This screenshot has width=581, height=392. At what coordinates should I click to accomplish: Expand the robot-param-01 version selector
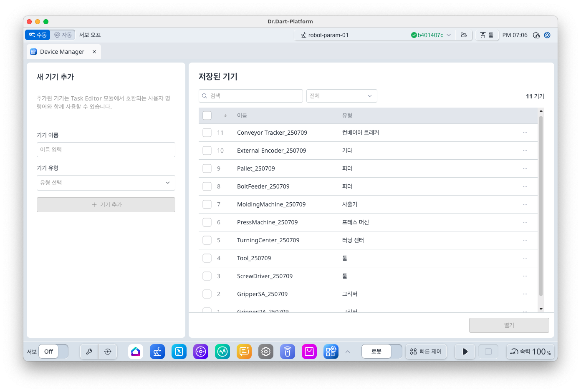point(449,35)
